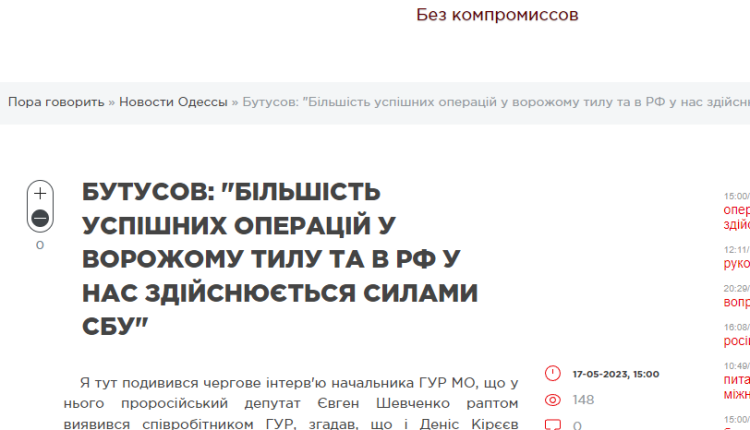
Task: Click the rating count '0' under vote buttons
Action: (x=40, y=245)
